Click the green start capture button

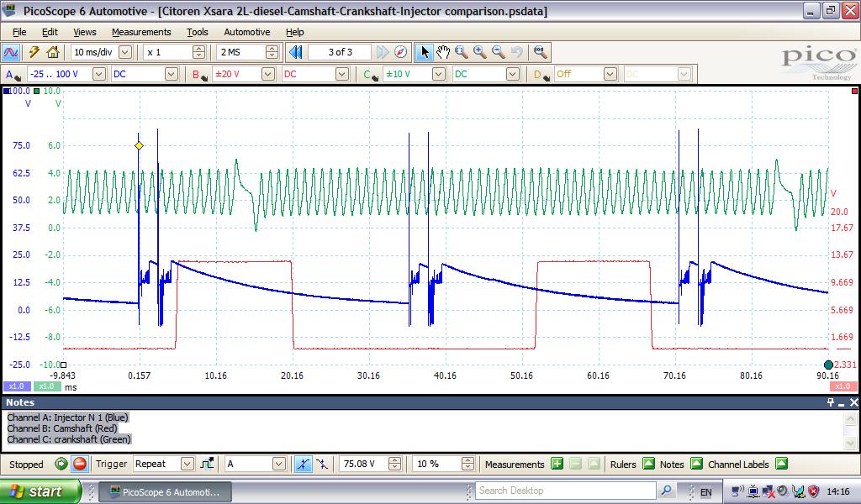tap(61, 464)
